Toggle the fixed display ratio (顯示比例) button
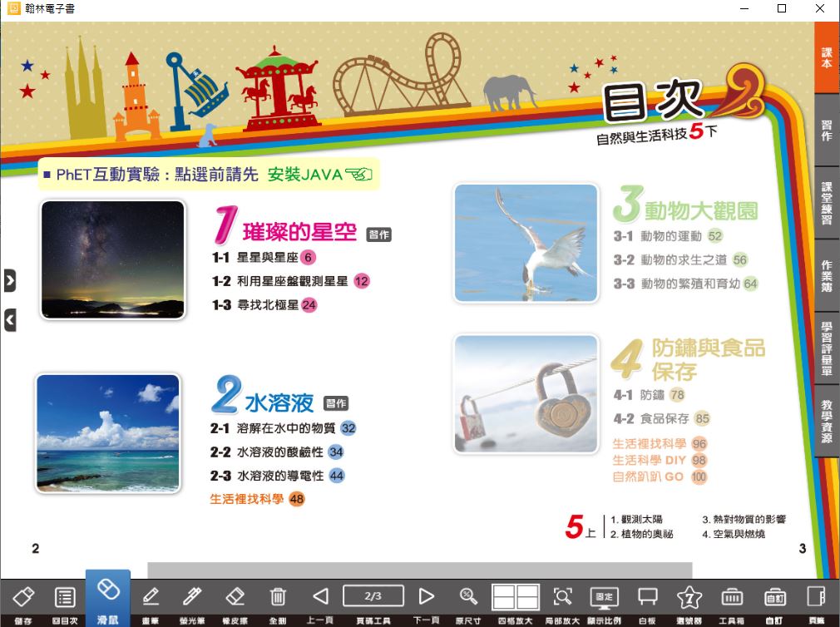This screenshot has width=840, height=627. (x=604, y=597)
